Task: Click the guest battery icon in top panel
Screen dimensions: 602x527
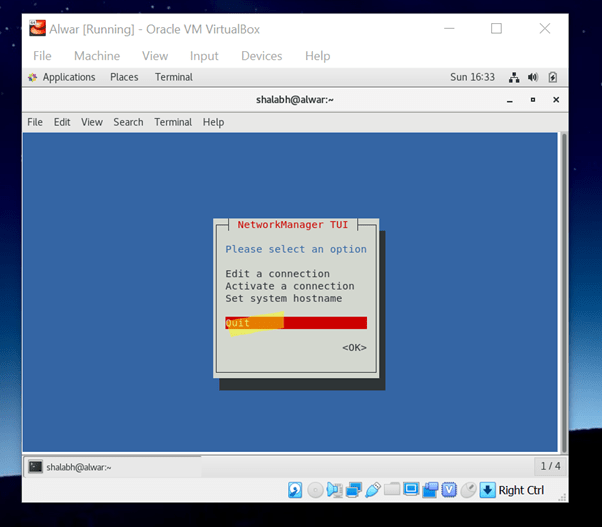Action: click(x=552, y=77)
